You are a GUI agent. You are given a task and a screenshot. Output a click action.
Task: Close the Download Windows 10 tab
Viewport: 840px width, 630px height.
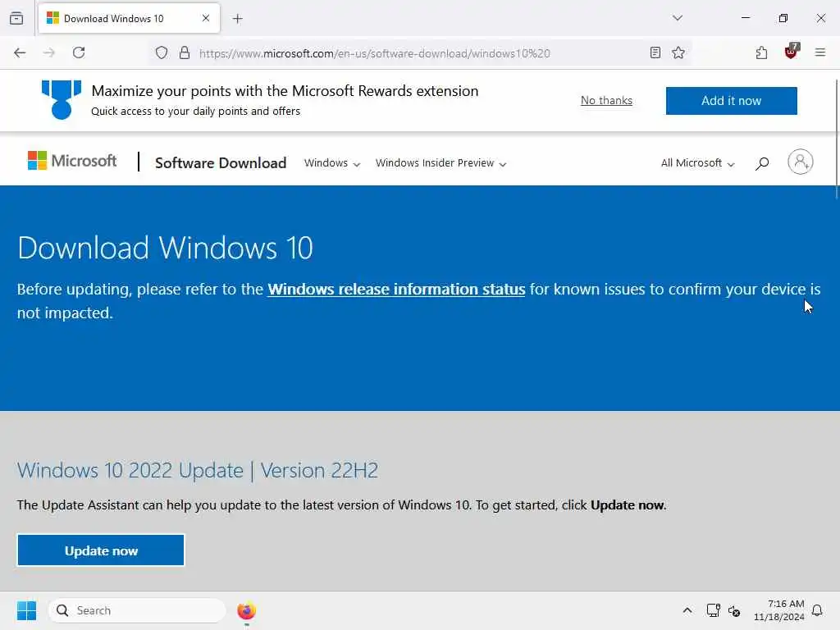tap(206, 18)
